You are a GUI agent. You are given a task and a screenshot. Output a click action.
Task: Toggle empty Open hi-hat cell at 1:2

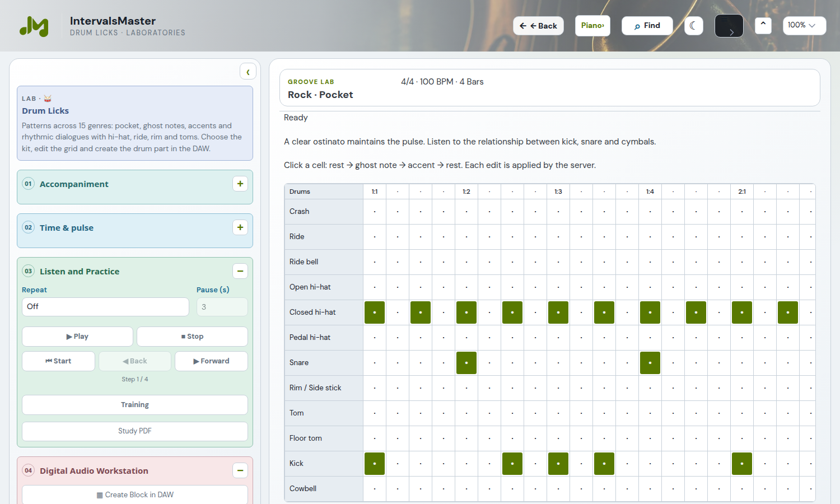[466, 287]
